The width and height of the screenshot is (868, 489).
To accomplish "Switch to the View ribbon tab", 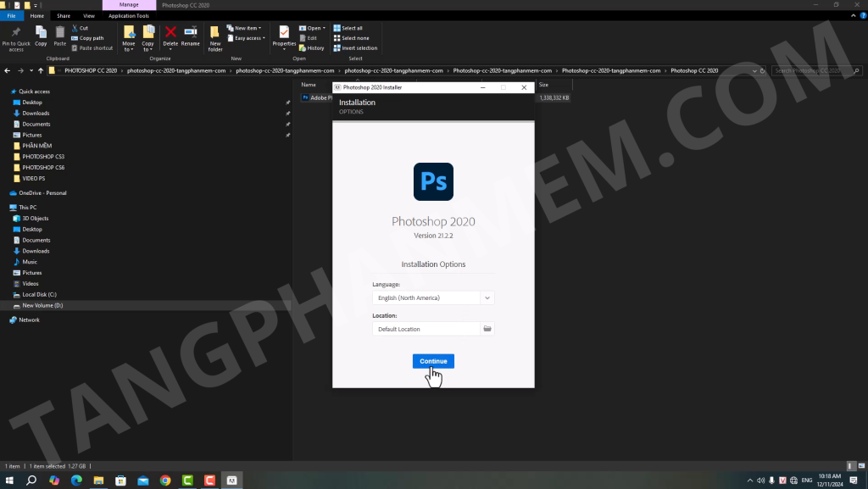I will [89, 15].
